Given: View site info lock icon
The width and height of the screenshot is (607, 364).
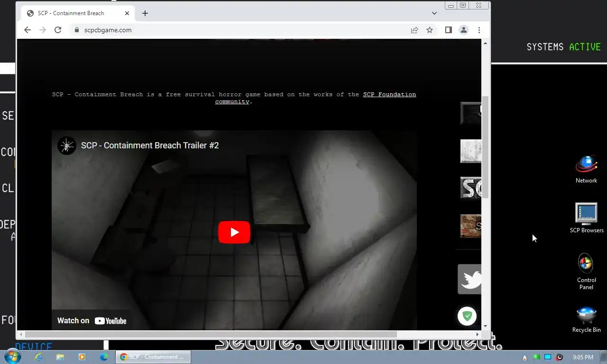Looking at the screenshot, I should coord(77,30).
